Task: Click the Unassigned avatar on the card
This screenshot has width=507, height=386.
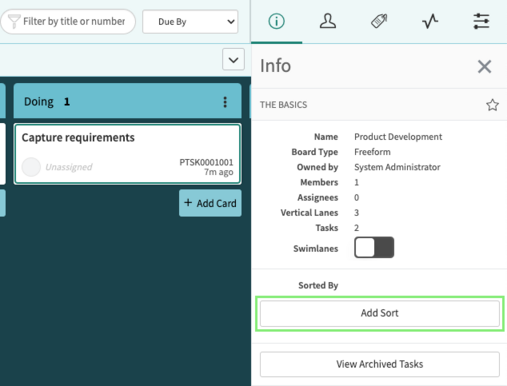Action: 31,167
